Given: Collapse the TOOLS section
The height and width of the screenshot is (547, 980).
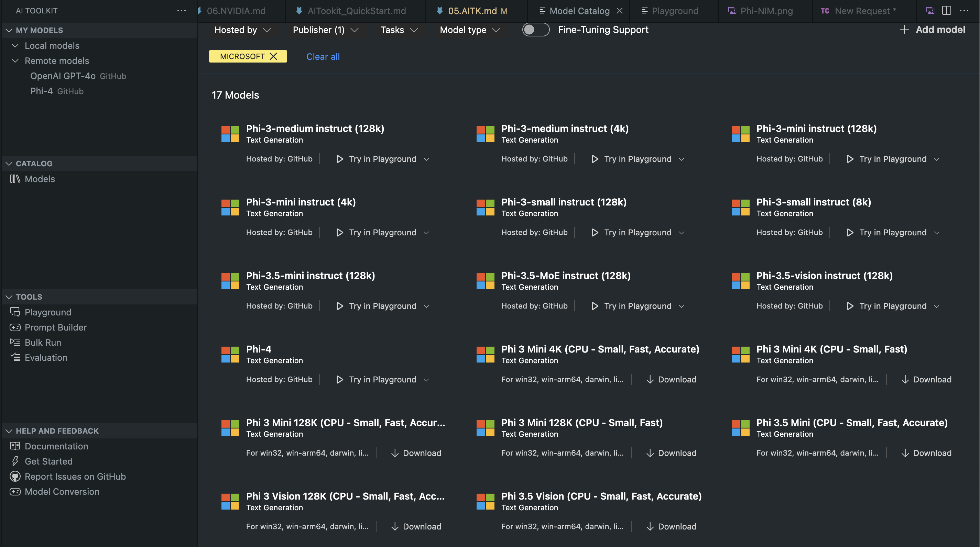Looking at the screenshot, I should (x=9, y=297).
